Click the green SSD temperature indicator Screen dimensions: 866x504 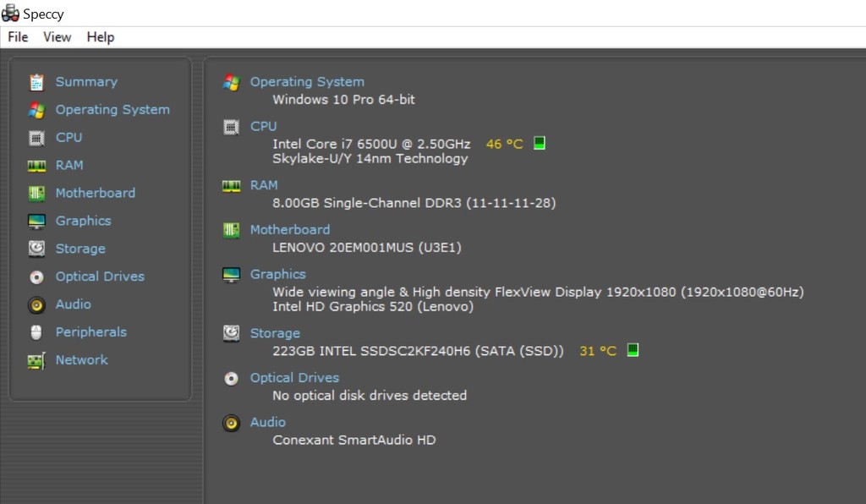(x=633, y=349)
